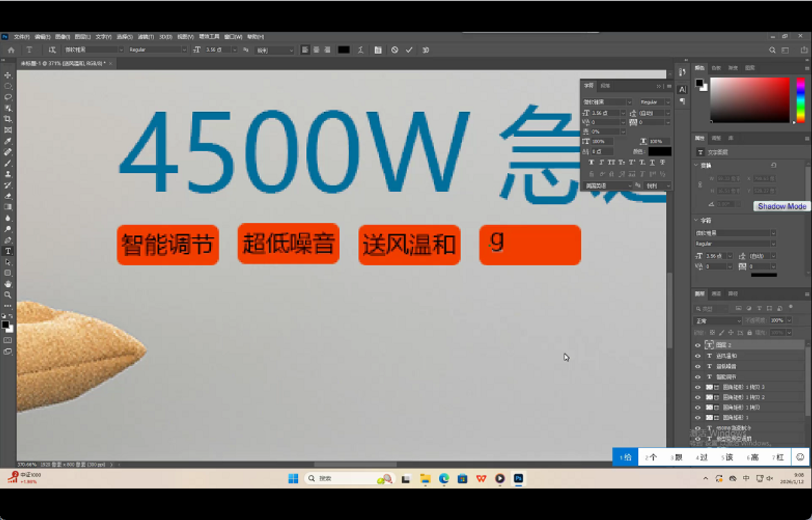Click the black text color swatch in options bar
Screen dimensions: 812x520
tap(343, 50)
